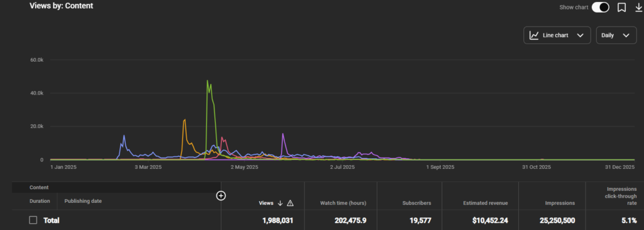Screen dimensions: 644x230
Task: Click the Show chart label
Action: point(574,8)
